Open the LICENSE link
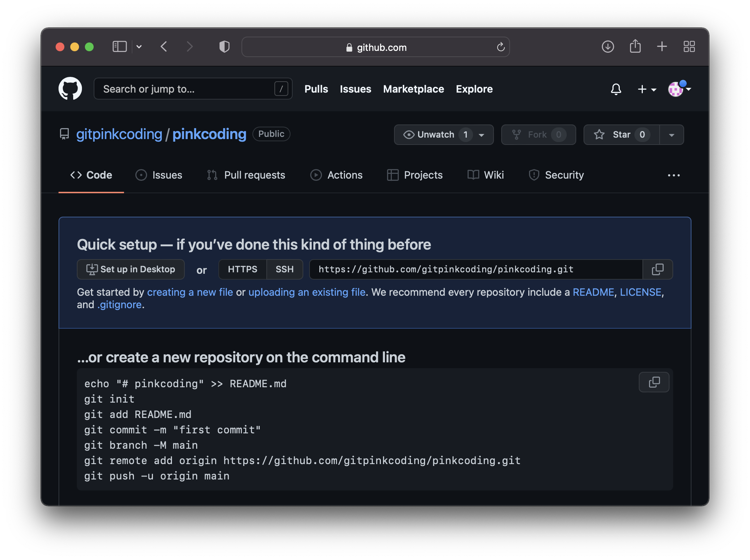The width and height of the screenshot is (750, 560). coord(640,292)
